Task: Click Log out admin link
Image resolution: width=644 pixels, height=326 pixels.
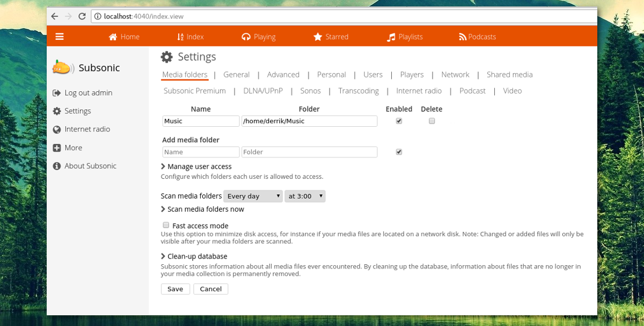Action: tap(89, 93)
